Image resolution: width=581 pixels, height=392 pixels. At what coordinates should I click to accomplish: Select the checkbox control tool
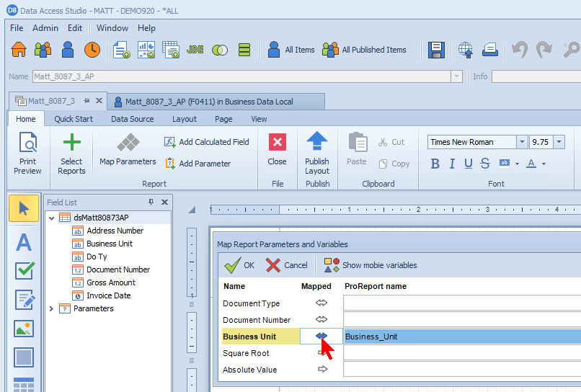tap(25, 270)
